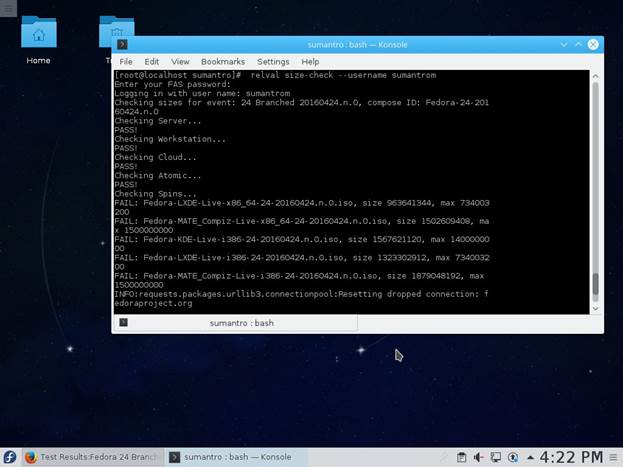Click the scrollbar down arrow in Konsole
This screenshot has width=623, height=467.
tap(595, 308)
